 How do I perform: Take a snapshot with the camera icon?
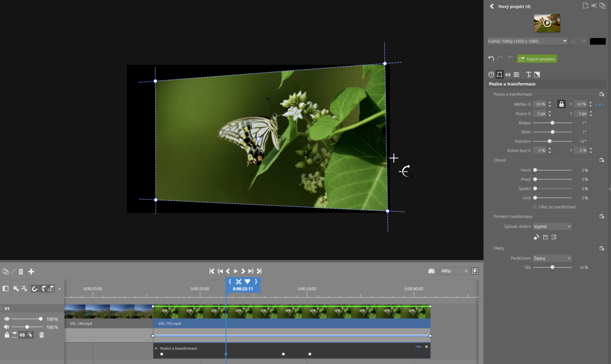(432, 271)
